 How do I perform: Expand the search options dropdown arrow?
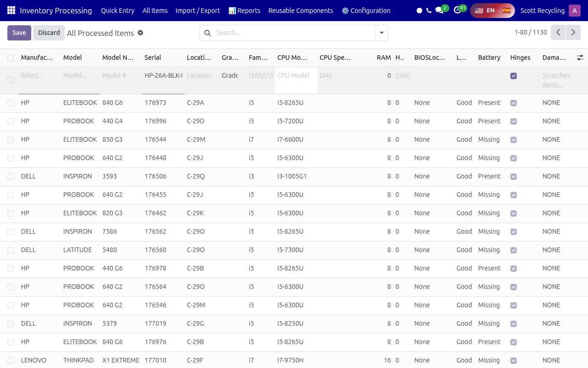(x=382, y=33)
